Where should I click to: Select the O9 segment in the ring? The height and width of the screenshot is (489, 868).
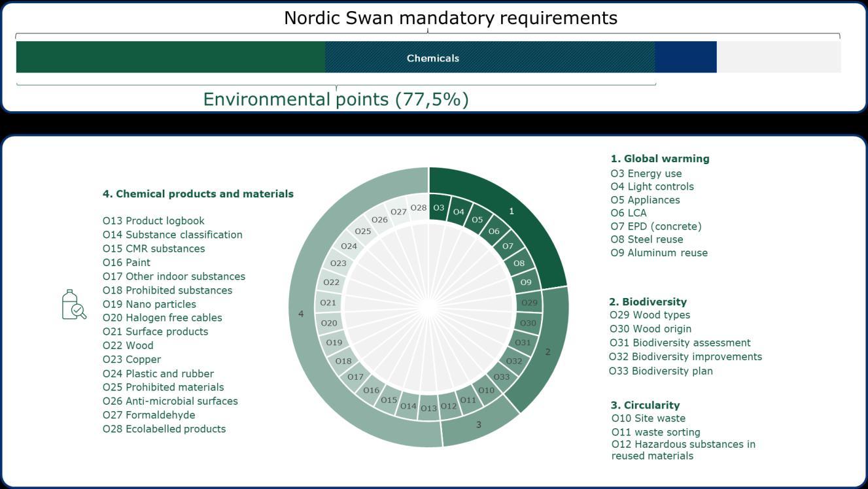(x=526, y=282)
